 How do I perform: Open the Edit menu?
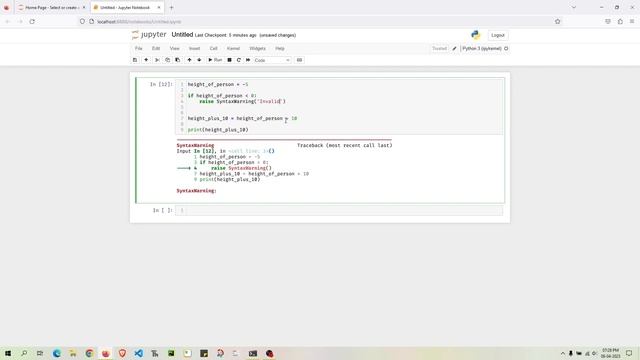click(x=156, y=48)
